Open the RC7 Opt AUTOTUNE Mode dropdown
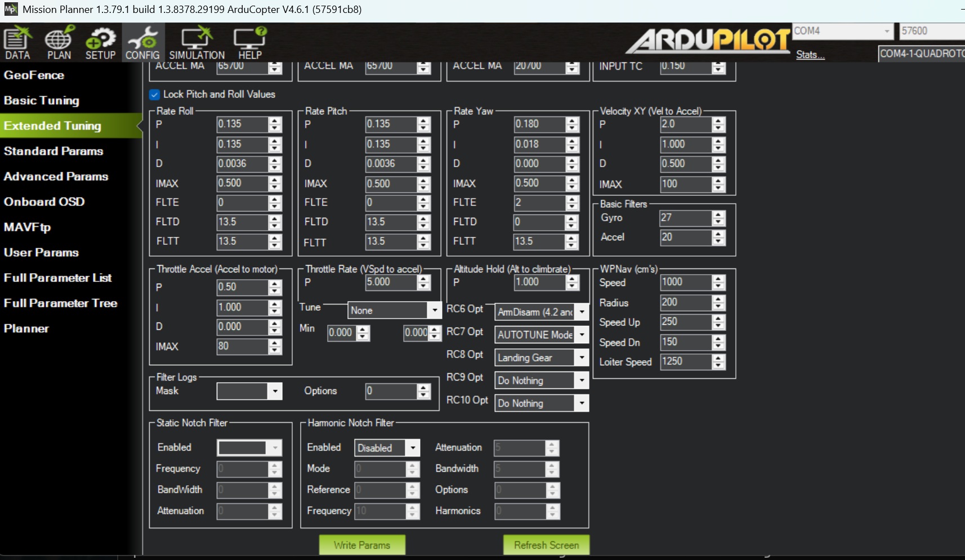The image size is (965, 560). tap(542, 335)
